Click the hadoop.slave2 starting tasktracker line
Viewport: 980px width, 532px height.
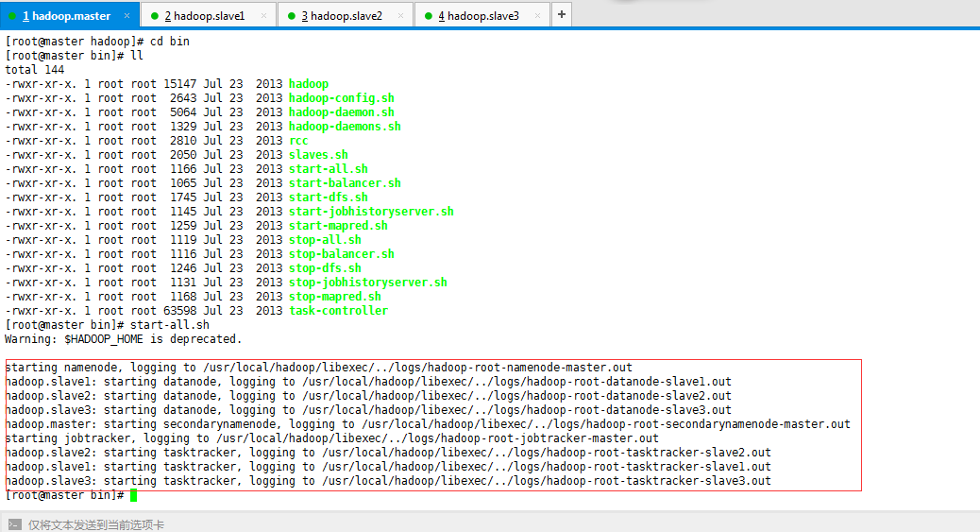click(x=388, y=454)
